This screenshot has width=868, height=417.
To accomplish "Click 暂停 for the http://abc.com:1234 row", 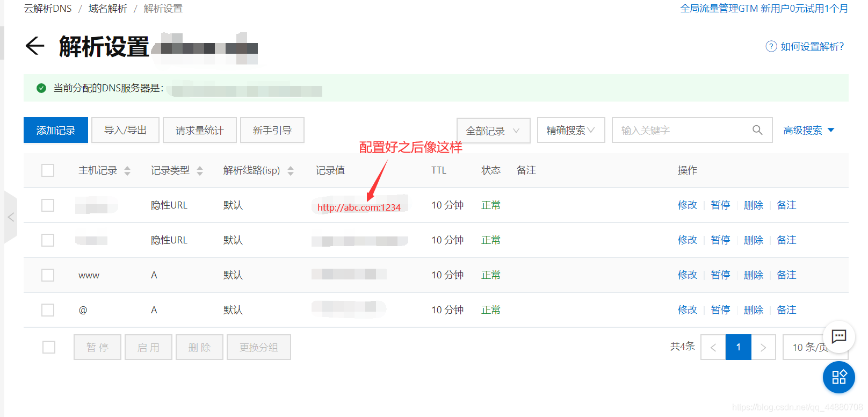I will (x=720, y=205).
